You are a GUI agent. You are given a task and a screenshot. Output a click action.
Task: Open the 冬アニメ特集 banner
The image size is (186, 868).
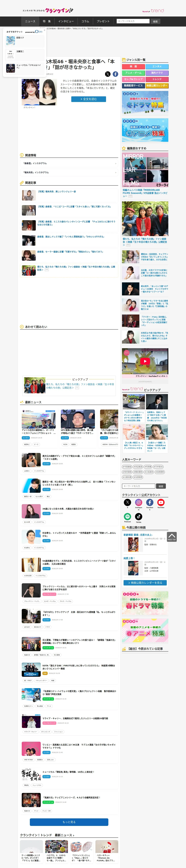145,130
